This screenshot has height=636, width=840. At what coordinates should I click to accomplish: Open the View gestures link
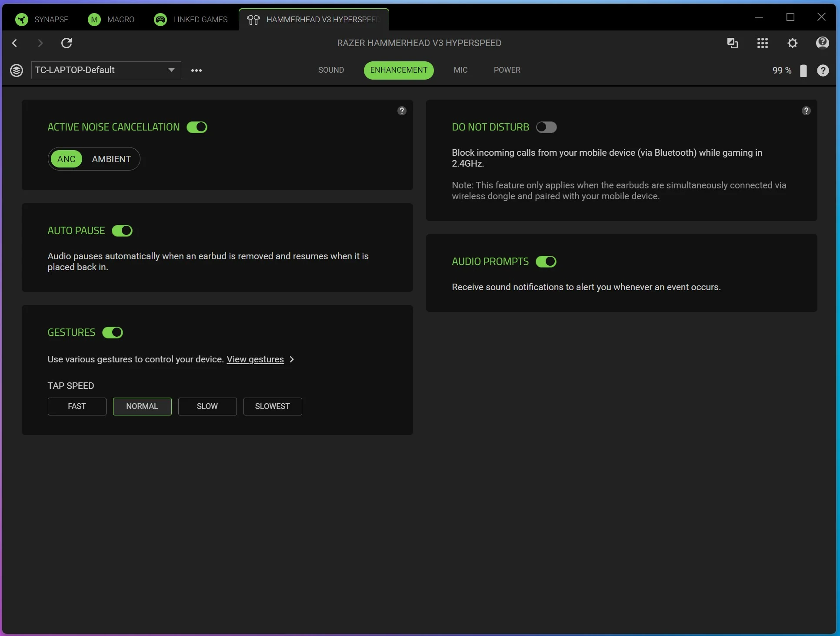point(255,359)
